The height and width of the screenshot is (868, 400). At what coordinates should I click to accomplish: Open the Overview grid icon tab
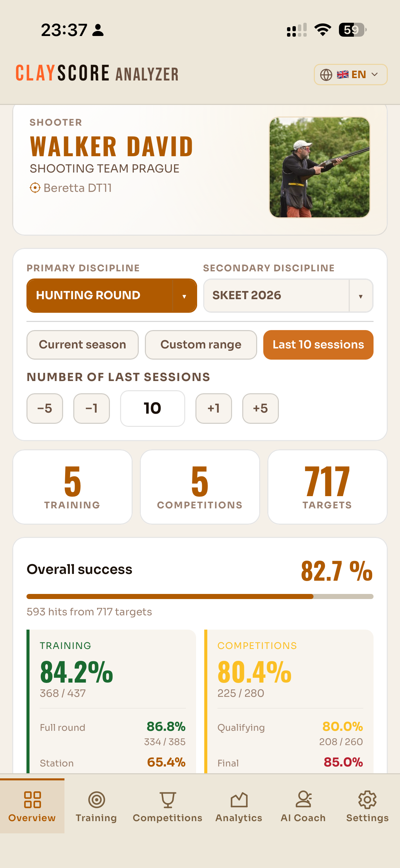[x=32, y=799]
